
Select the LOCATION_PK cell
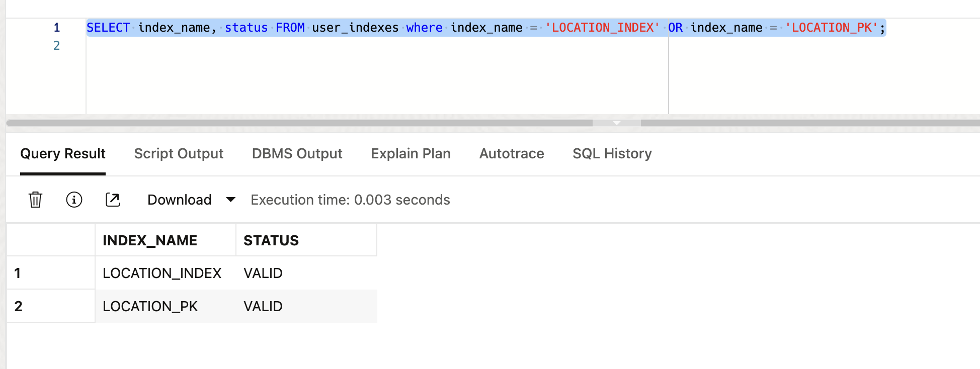[166, 306]
